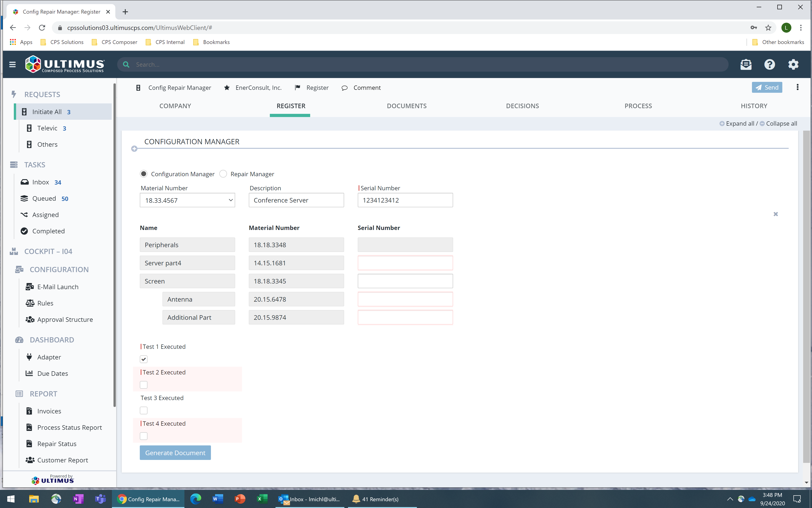Open the hamburger navigation menu

[x=12, y=64]
